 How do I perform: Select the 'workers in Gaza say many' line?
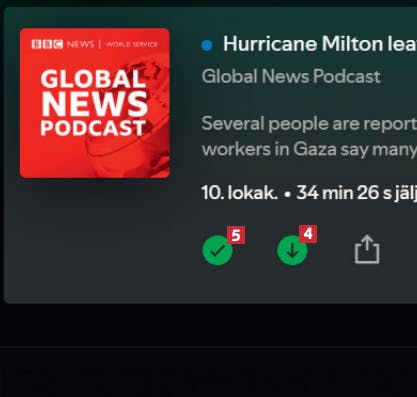click(x=309, y=149)
